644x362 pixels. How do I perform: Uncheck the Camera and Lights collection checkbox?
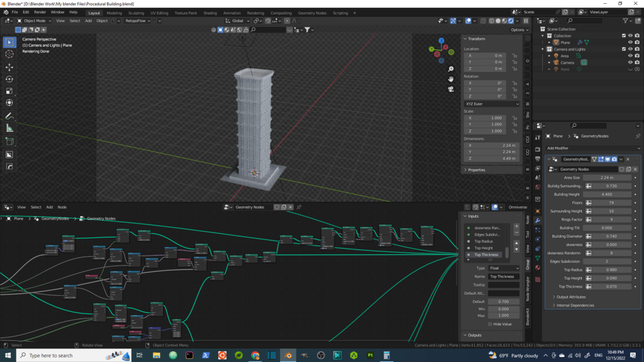(623, 49)
